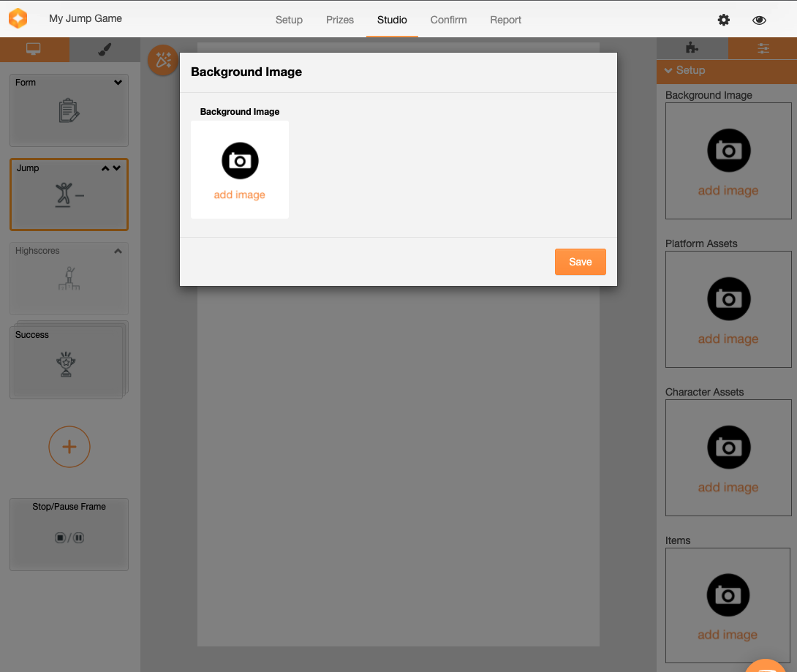Switch to the paintbrush design tab

coord(105,49)
